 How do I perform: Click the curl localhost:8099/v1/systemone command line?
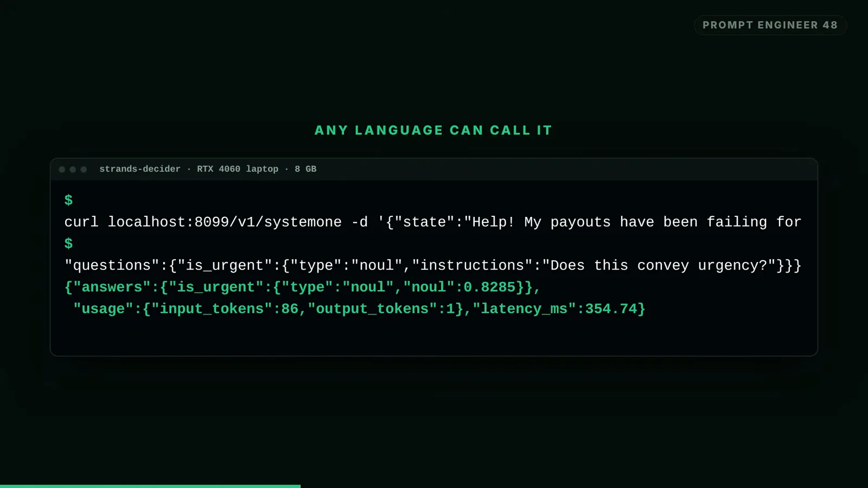[433, 222]
